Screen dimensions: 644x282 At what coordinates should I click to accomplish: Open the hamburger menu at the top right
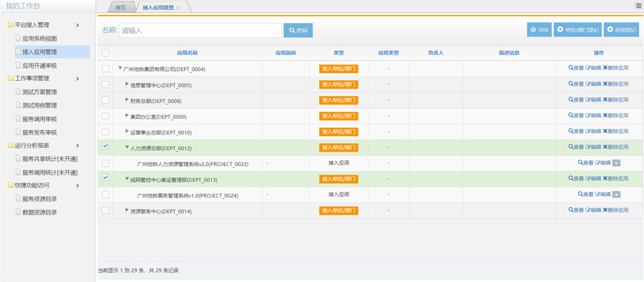click(x=639, y=5)
